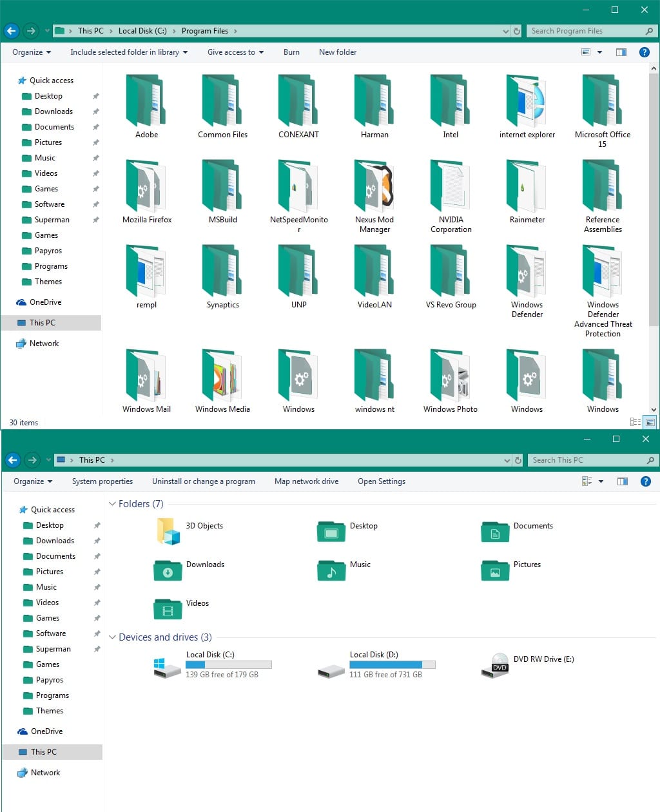This screenshot has height=812, width=660.
Task: Click the Help question mark button
Action: click(645, 52)
